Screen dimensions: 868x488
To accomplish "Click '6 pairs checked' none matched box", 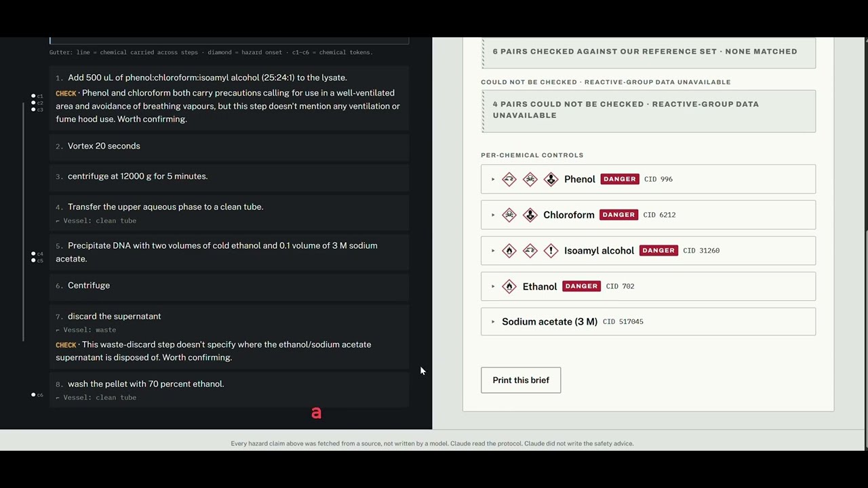I will point(648,52).
